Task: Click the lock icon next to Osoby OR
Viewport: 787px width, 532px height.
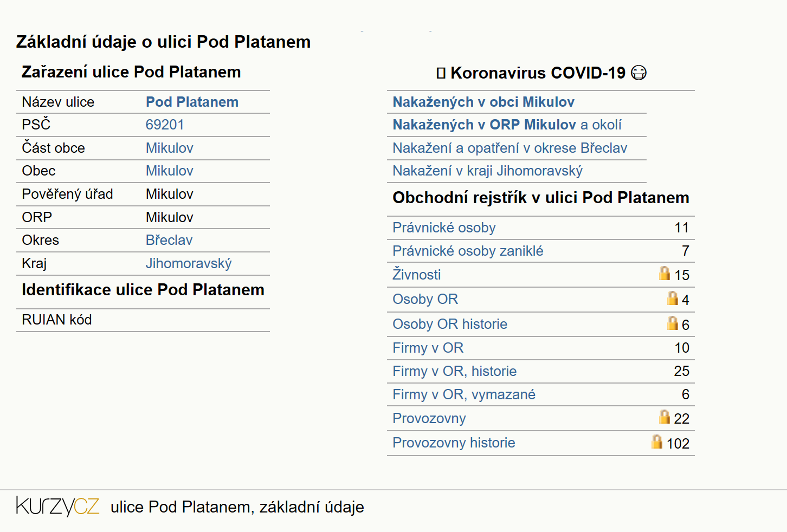Action: [673, 298]
